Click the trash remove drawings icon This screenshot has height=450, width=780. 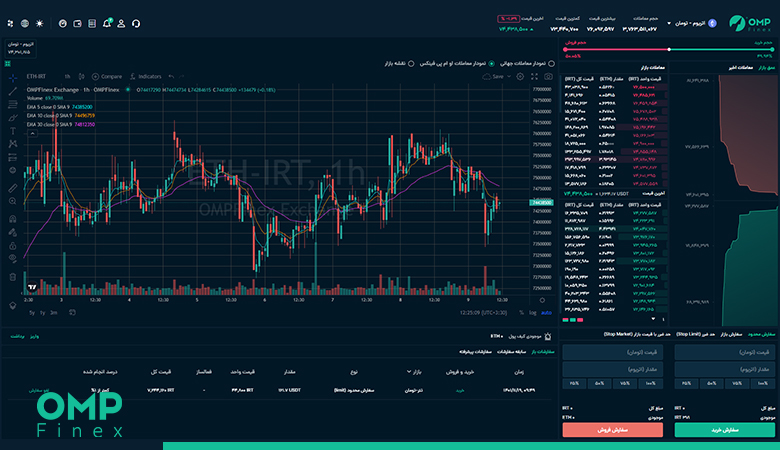[13, 277]
